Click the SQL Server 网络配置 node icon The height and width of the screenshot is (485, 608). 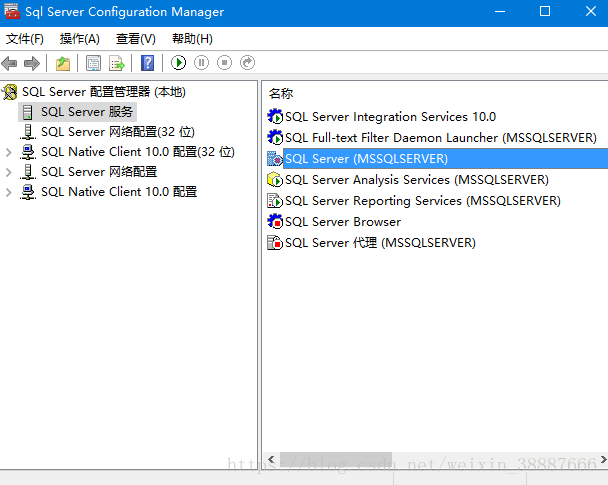pos(28,172)
